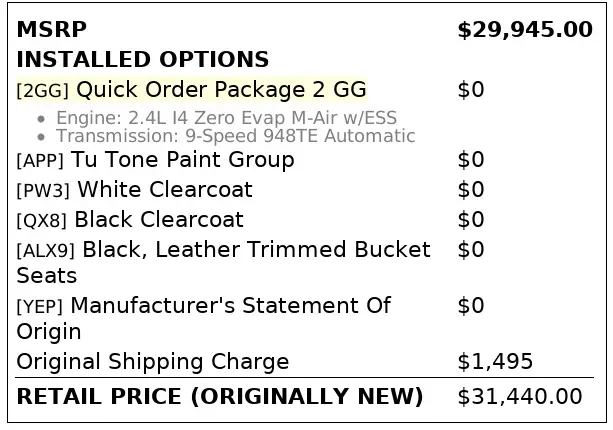Click the [2GG] option code
This screenshot has width=613, height=430.
tap(43, 91)
